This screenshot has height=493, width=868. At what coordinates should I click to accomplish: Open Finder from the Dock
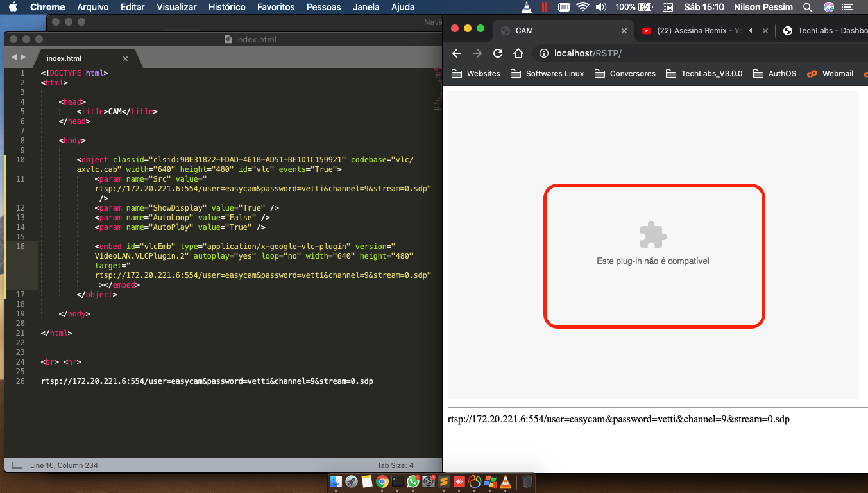coord(336,481)
